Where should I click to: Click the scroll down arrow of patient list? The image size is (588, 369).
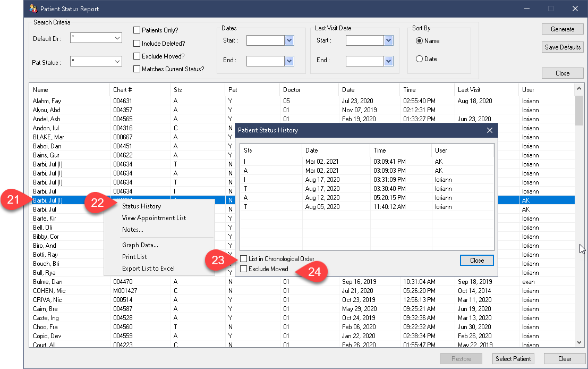[579, 342]
